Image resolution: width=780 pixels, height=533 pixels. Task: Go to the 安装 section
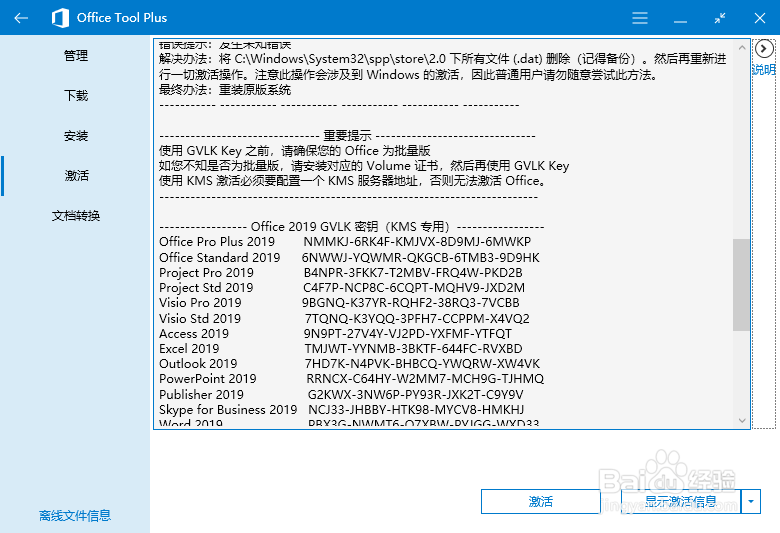[76, 135]
